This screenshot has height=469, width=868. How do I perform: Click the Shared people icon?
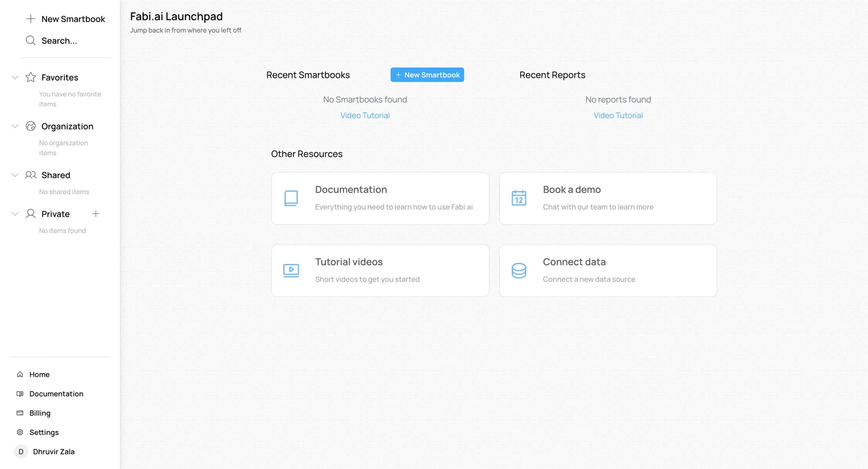pos(31,175)
